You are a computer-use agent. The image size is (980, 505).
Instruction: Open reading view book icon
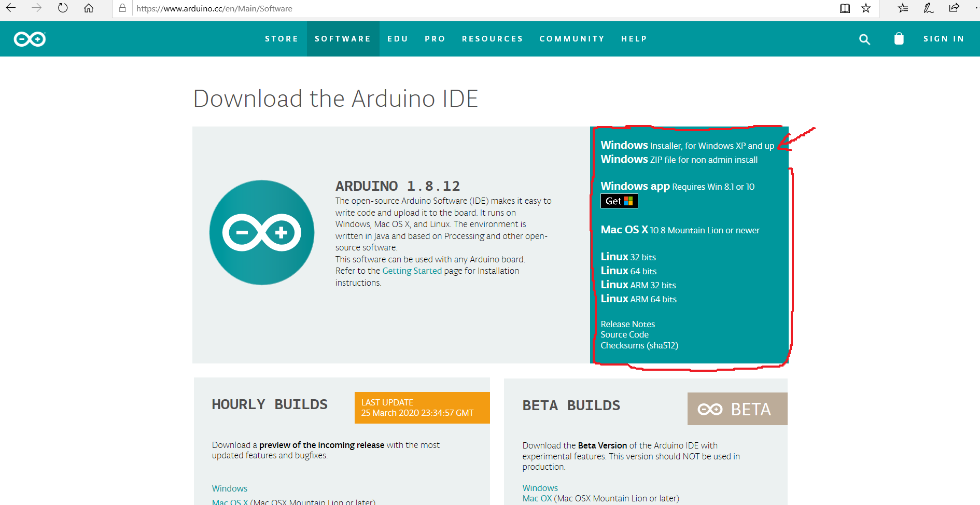pos(845,8)
